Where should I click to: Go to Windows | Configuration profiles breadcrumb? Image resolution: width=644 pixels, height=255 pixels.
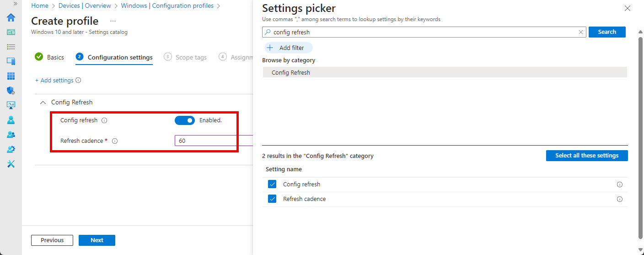click(x=167, y=6)
